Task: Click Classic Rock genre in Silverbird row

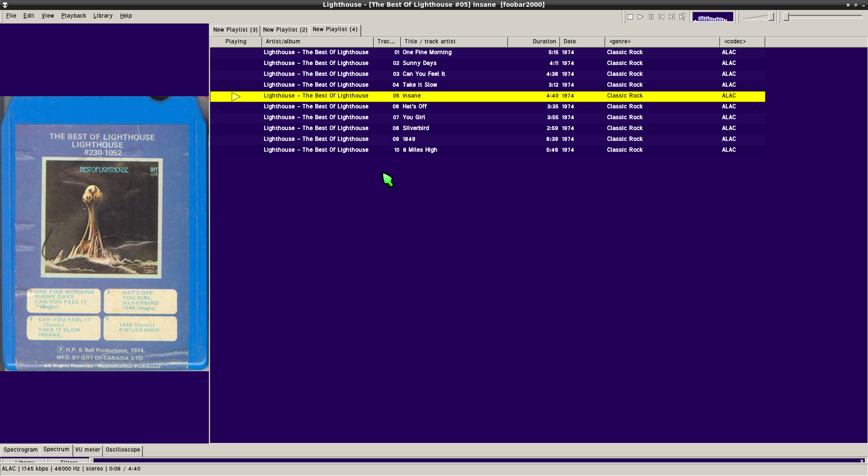Action: 625,128
